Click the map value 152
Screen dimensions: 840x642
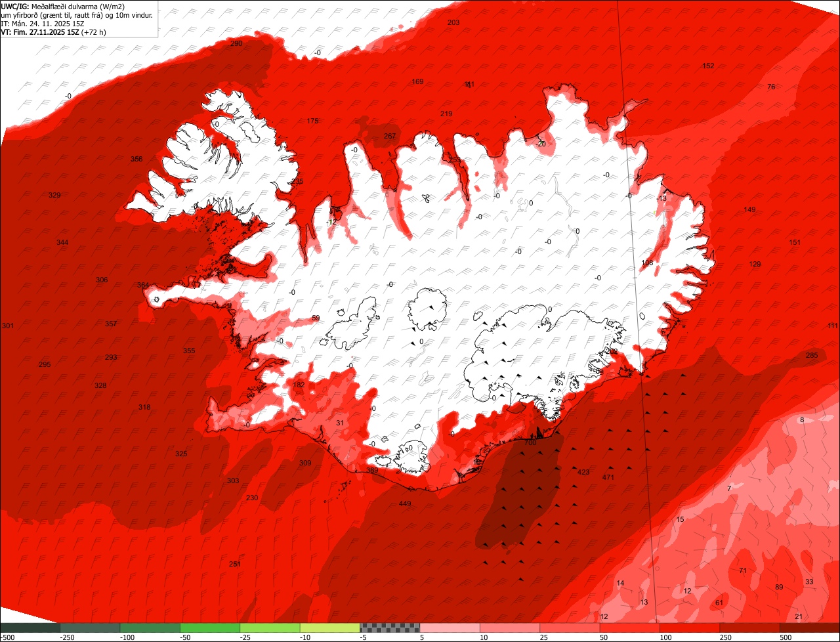point(708,66)
